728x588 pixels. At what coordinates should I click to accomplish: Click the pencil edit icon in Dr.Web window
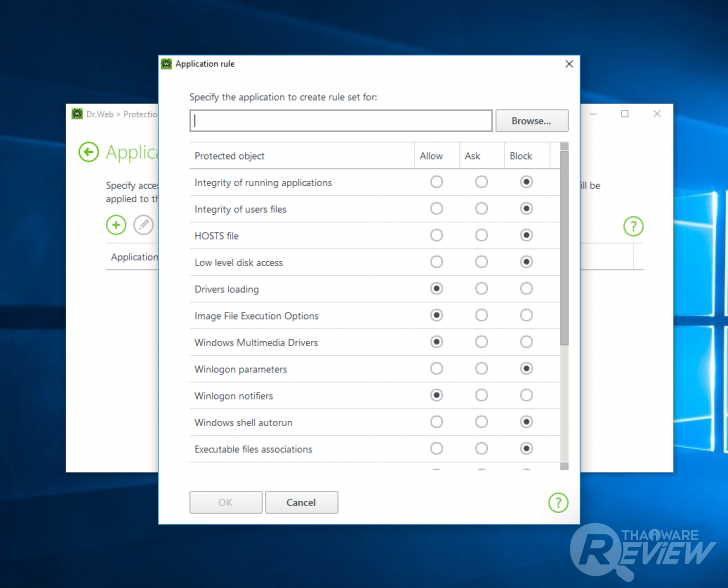click(x=143, y=225)
